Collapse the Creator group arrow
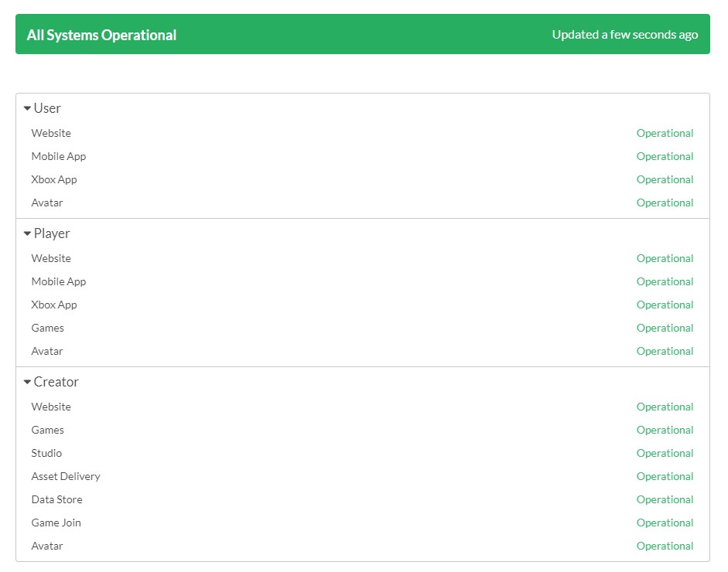 [27, 383]
